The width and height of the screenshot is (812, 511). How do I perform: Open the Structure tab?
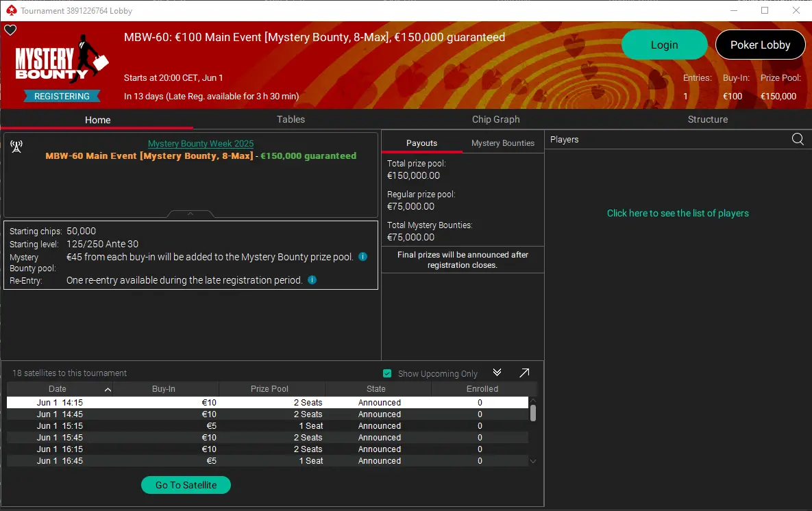click(x=707, y=120)
